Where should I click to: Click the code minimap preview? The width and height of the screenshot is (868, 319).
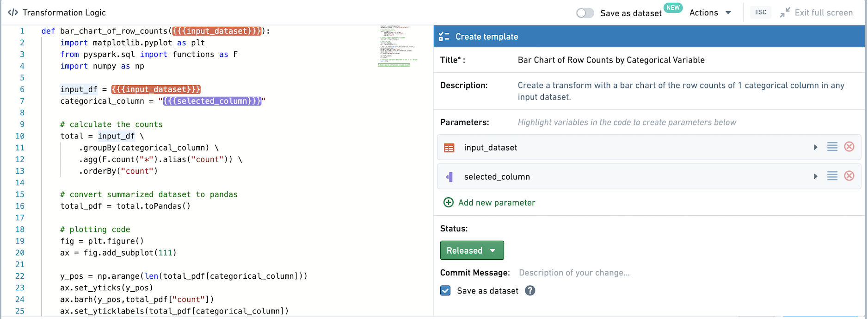pos(397,46)
